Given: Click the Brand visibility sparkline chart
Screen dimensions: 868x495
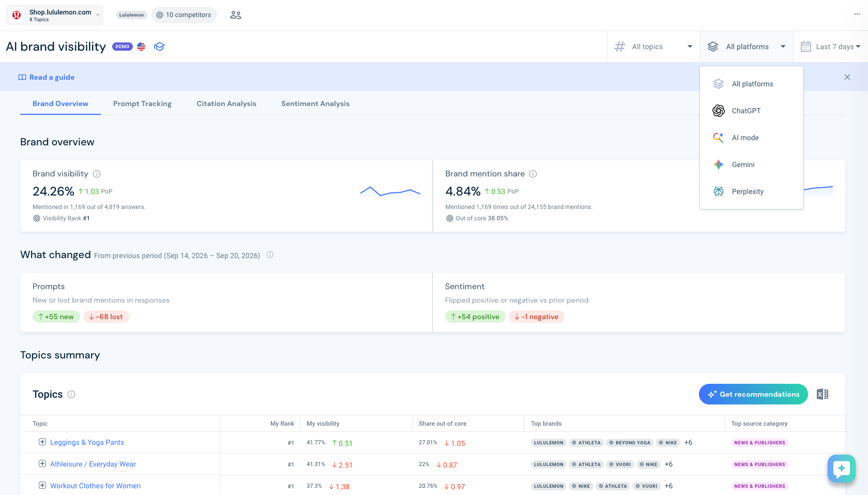Looking at the screenshot, I should [x=390, y=192].
